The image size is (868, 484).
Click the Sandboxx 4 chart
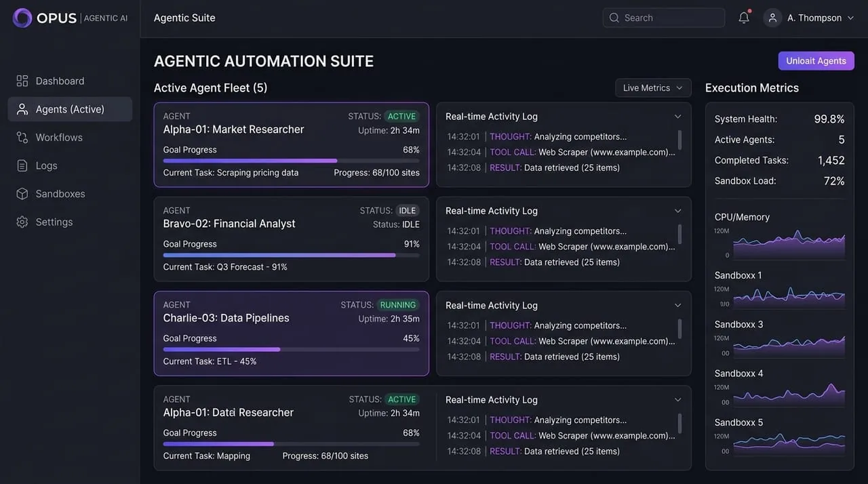[789, 394]
